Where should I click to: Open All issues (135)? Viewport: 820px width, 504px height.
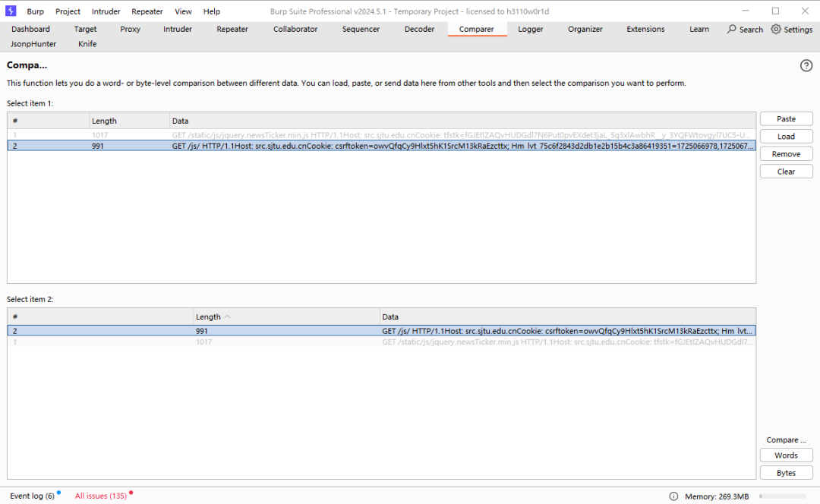coord(101,496)
